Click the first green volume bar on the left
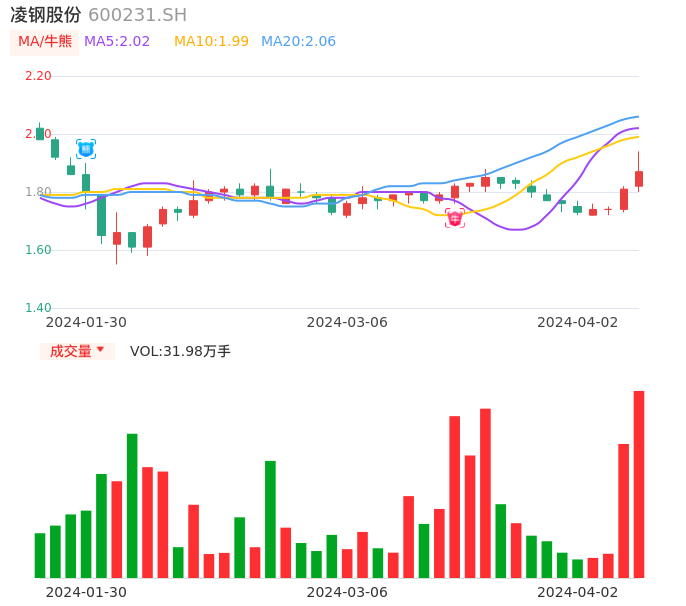This screenshot has width=686, height=606. [x=40, y=555]
